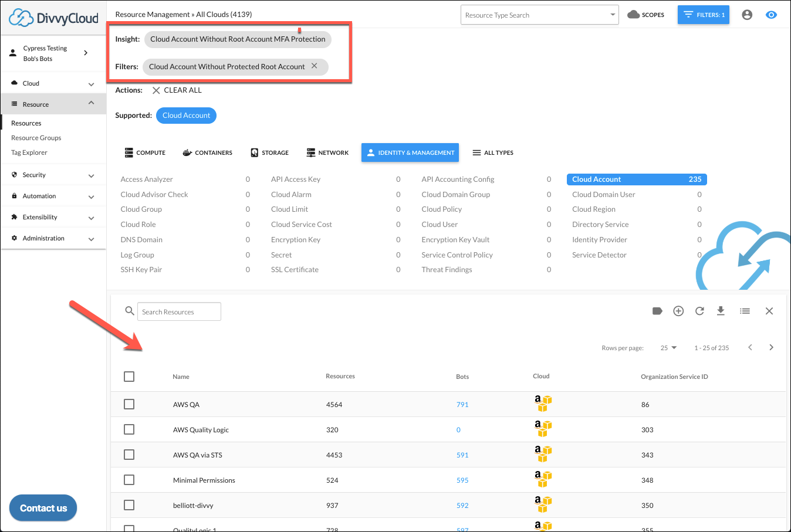Image resolution: width=791 pixels, height=532 pixels.
Task: Refresh the resource list
Action: point(699,311)
